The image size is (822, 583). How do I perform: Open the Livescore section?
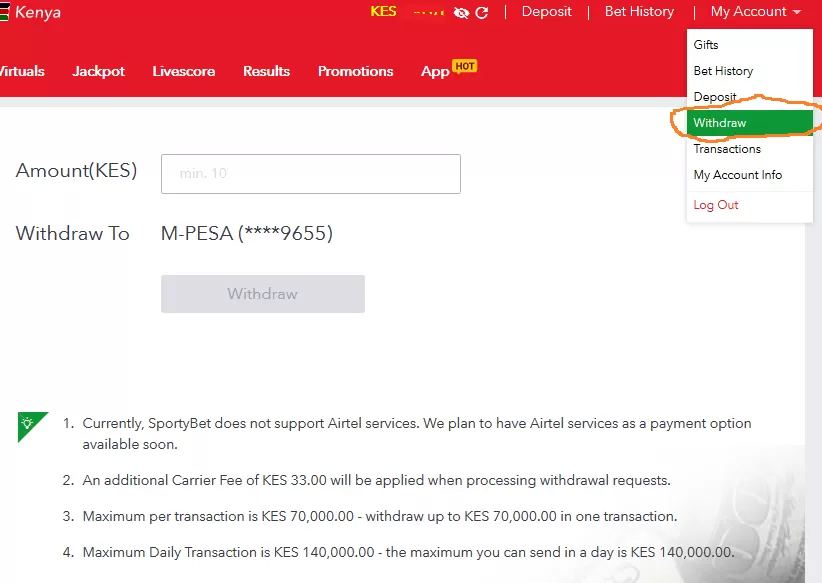183,71
